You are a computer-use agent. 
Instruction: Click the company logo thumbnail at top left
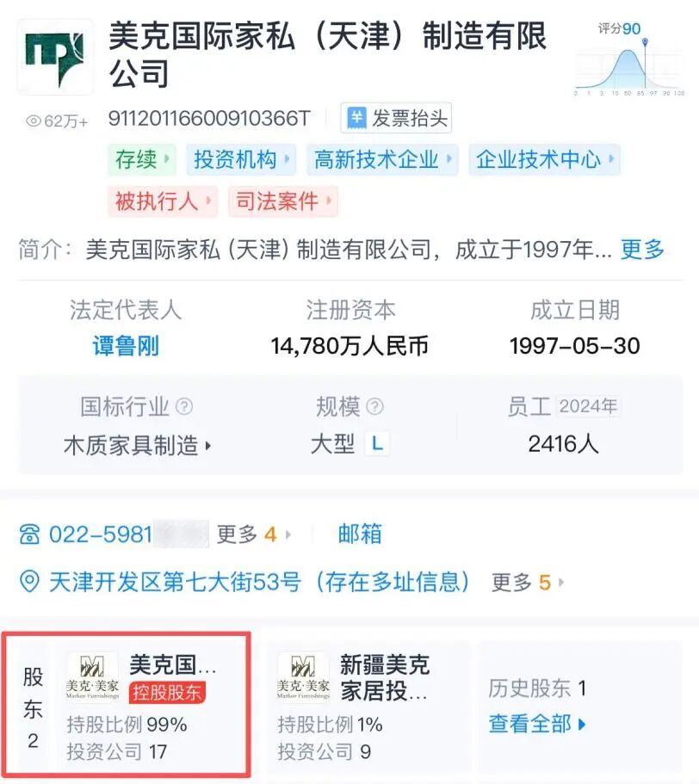53,55
